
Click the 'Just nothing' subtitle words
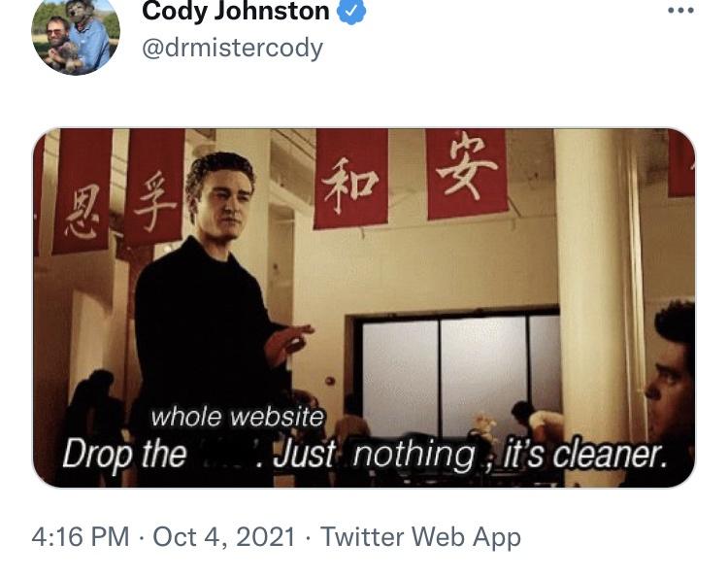pos(374,454)
